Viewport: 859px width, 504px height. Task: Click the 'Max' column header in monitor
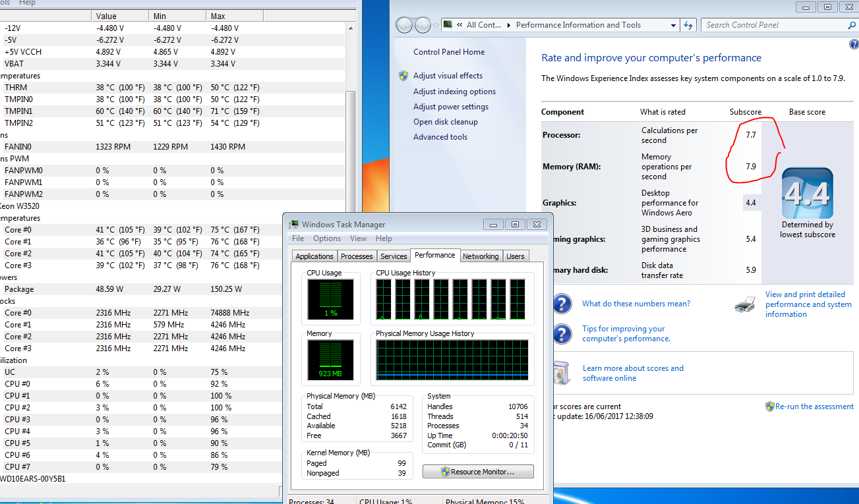click(x=235, y=16)
